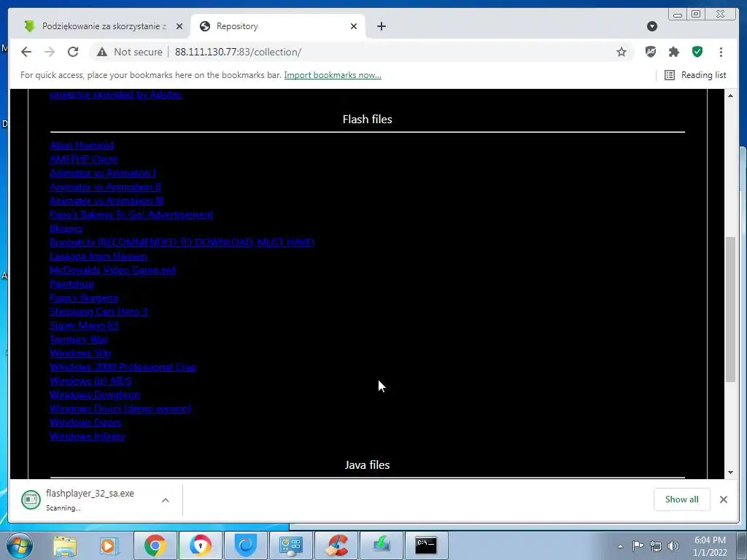This screenshot has height=560, width=747.
Task: Click the Not secure warning icon
Action: coord(102,52)
